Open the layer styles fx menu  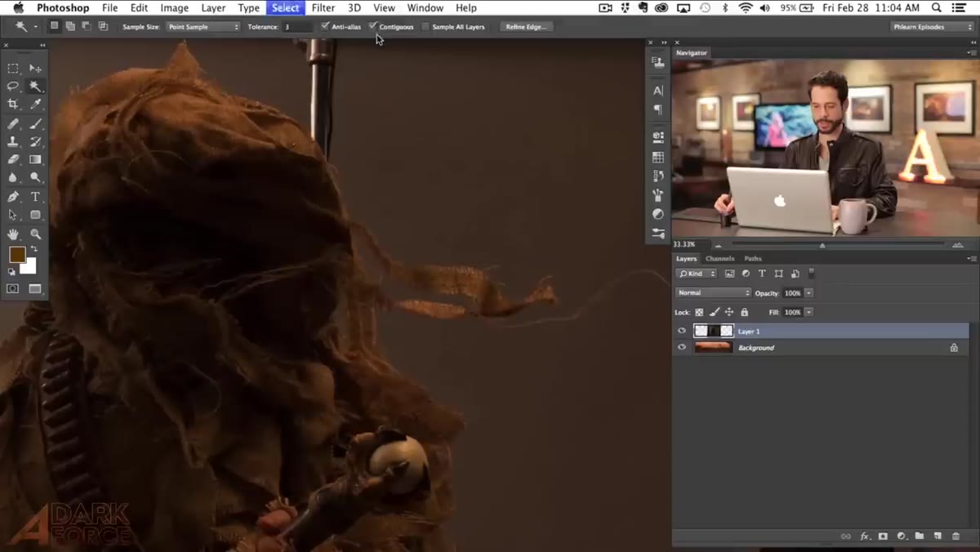click(x=865, y=536)
